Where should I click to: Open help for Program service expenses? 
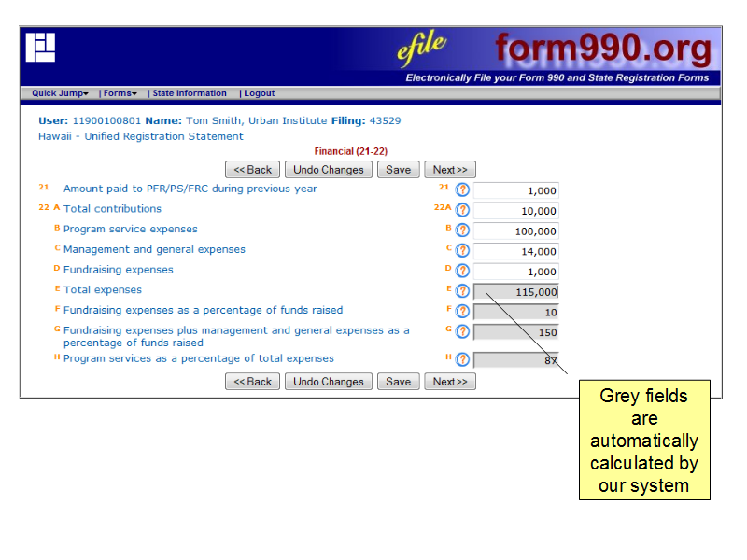[462, 231]
